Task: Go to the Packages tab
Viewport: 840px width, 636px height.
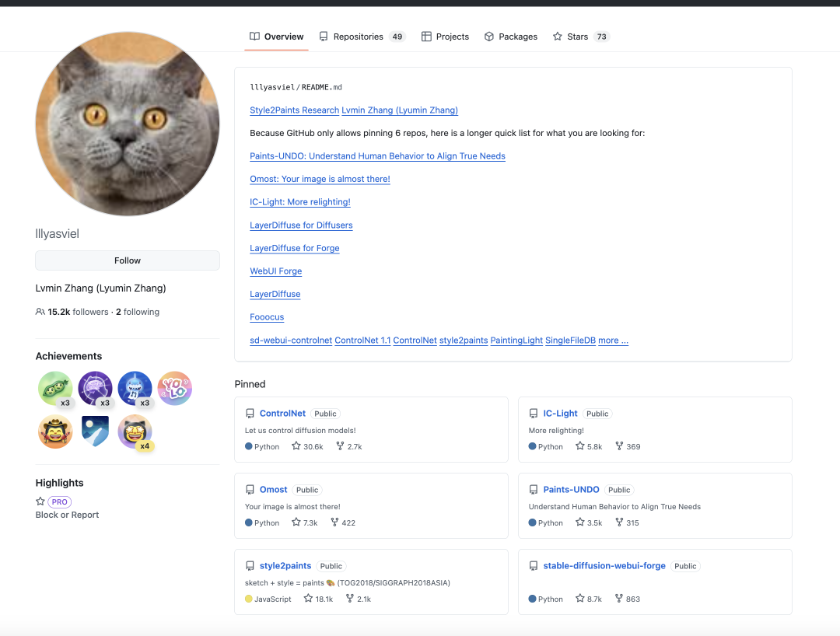Action: 511,37
